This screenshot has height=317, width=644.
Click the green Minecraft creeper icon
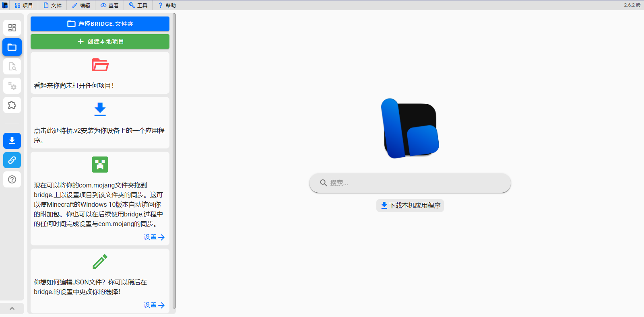point(100,164)
